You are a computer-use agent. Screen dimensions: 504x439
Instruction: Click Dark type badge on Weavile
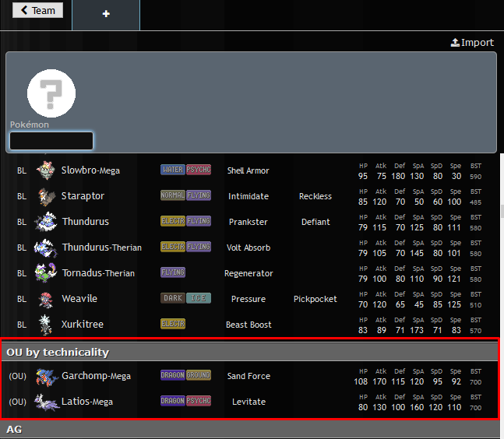(173, 298)
